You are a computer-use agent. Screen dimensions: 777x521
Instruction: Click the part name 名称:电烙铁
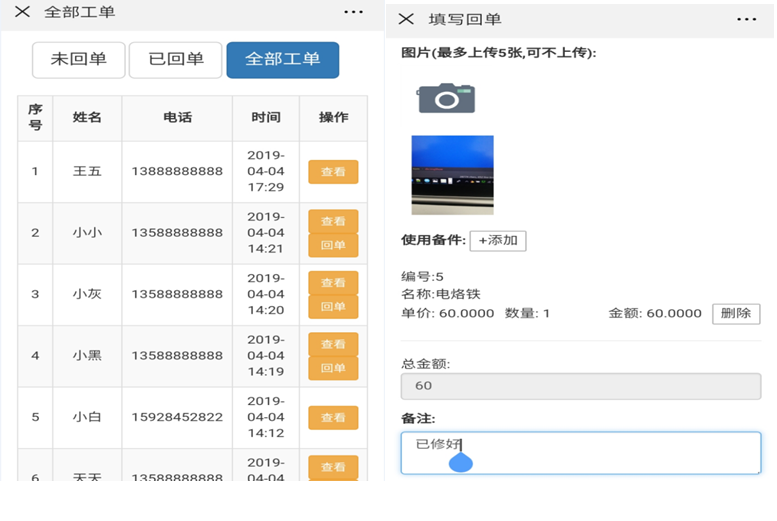point(441,294)
